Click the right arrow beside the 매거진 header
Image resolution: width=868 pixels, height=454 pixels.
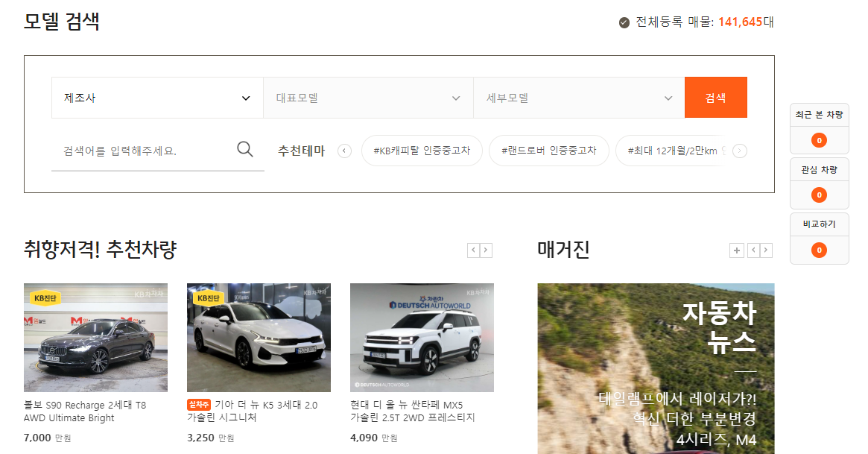point(764,250)
